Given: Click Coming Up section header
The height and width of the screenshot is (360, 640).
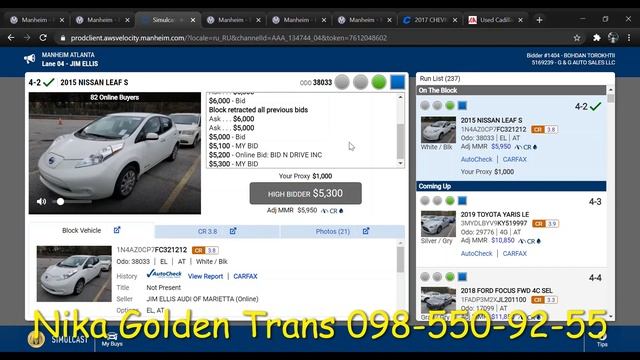Looking at the screenshot, I should pos(511,186).
